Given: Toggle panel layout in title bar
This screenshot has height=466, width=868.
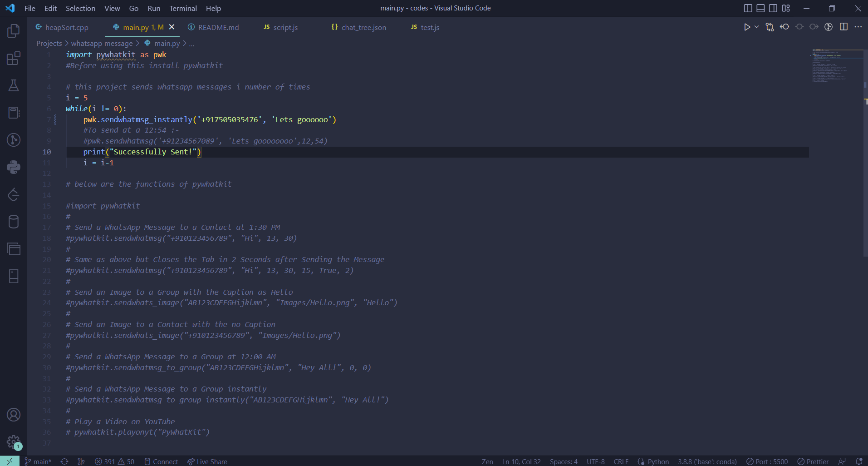Looking at the screenshot, I should [760, 8].
